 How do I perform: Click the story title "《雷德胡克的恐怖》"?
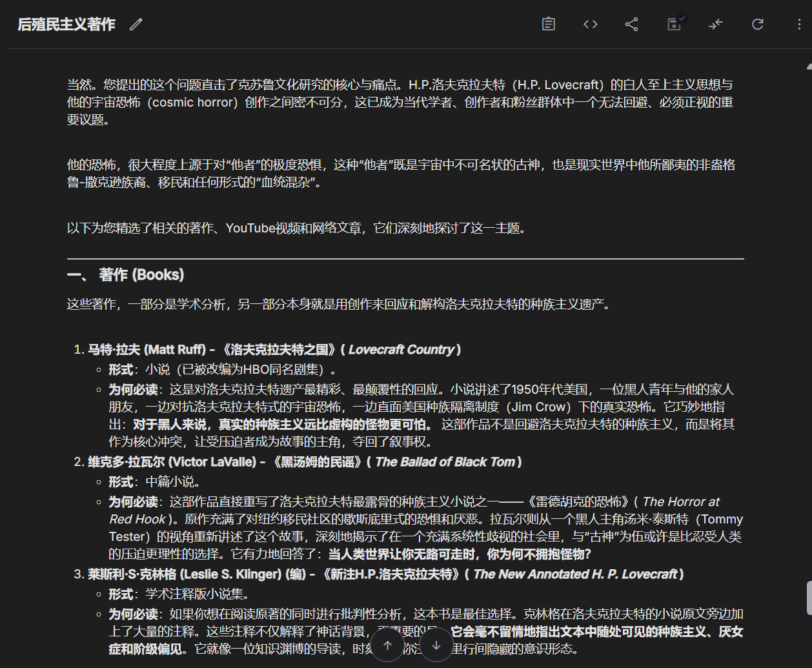(x=578, y=502)
